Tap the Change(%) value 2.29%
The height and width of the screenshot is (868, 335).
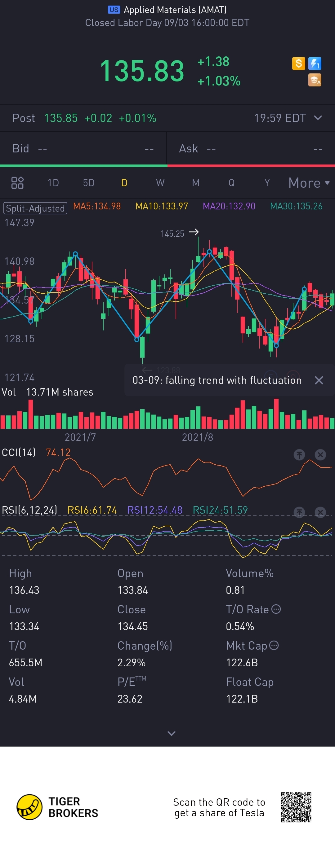pos(132,662)
